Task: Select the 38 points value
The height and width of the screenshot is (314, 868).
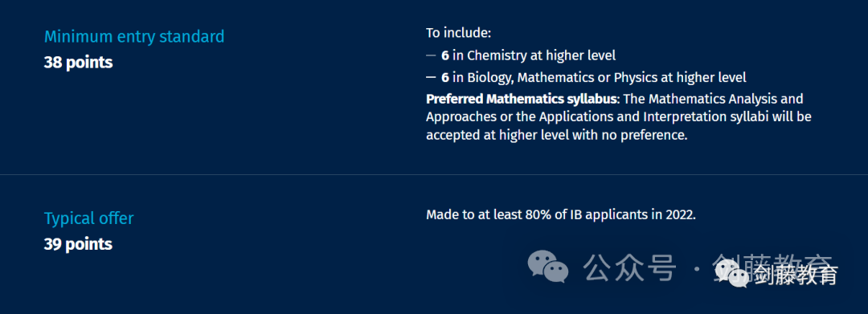Action: tap(78, 63)
